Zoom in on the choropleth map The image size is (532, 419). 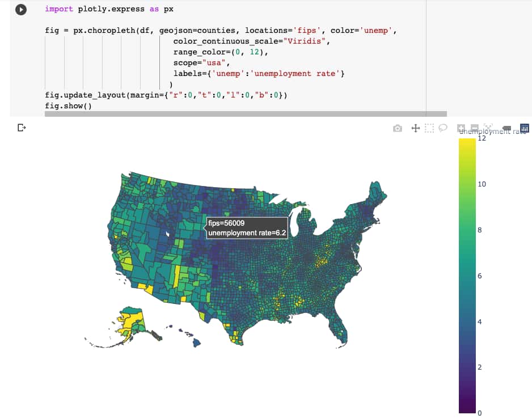(460, 128)
